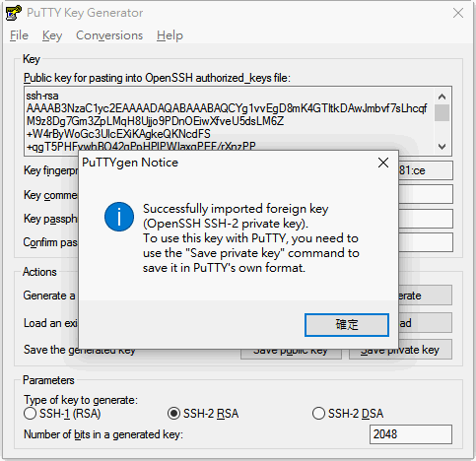476x461 pixels.
Task: Select the SSH-1 (RSA) key type
Action: click(30, 414)
